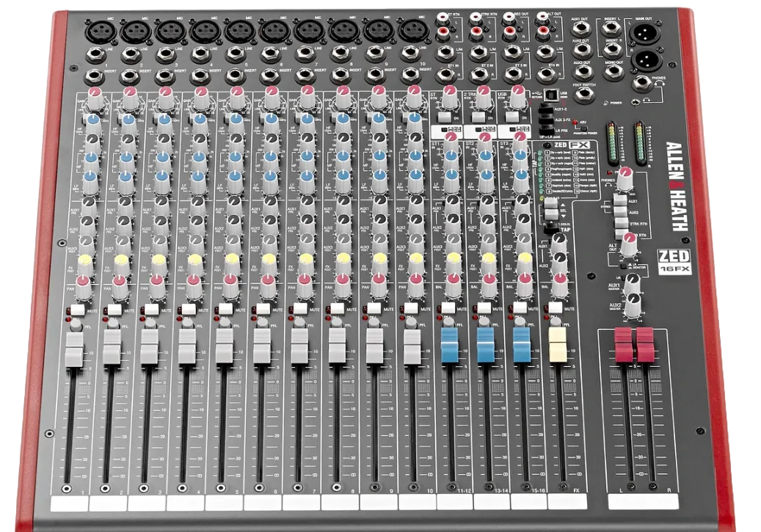761x532 pixels.
Task: Click the PHONES level knob
Action: [625, 178]
